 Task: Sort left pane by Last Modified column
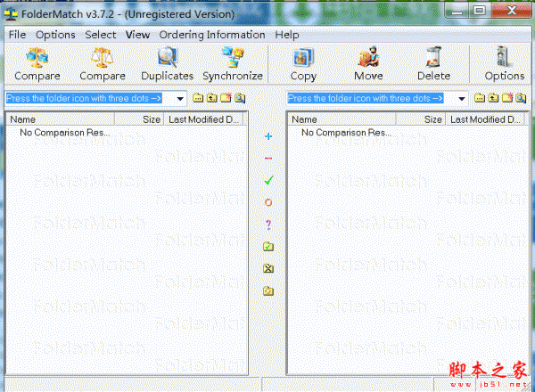click(x=203, y=119)
